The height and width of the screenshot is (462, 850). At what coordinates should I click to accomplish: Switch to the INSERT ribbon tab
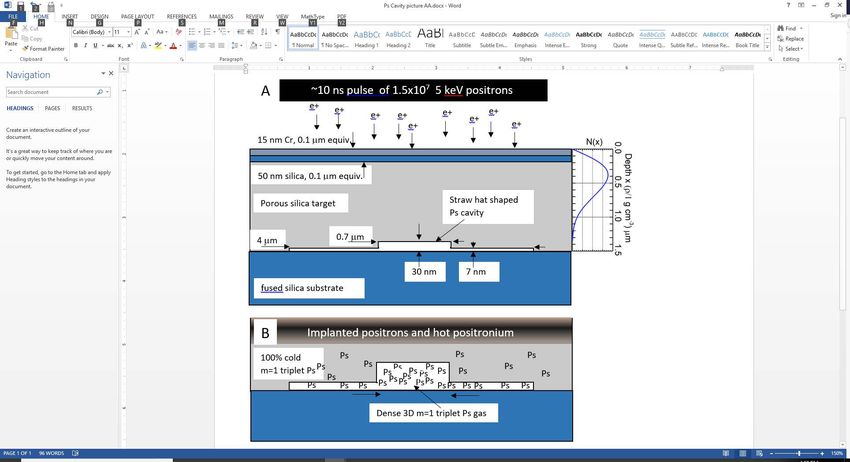click(69, 17)
